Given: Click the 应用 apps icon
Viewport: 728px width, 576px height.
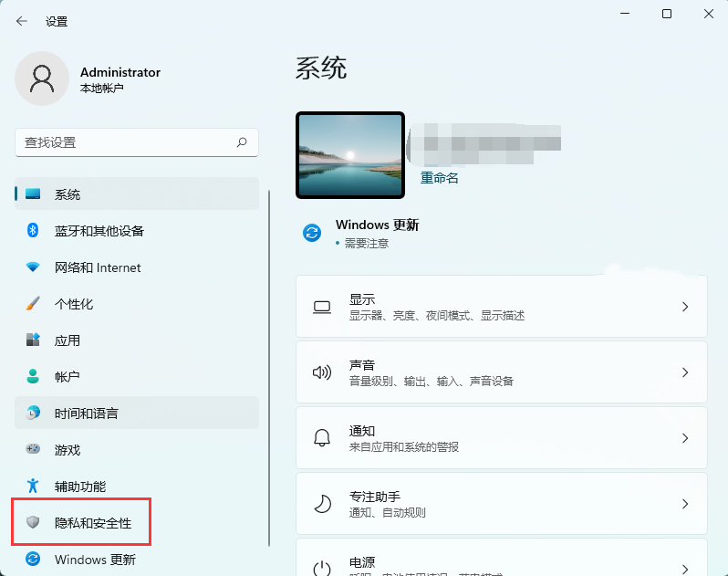Looking at the screenshot, I should [33, 340].
